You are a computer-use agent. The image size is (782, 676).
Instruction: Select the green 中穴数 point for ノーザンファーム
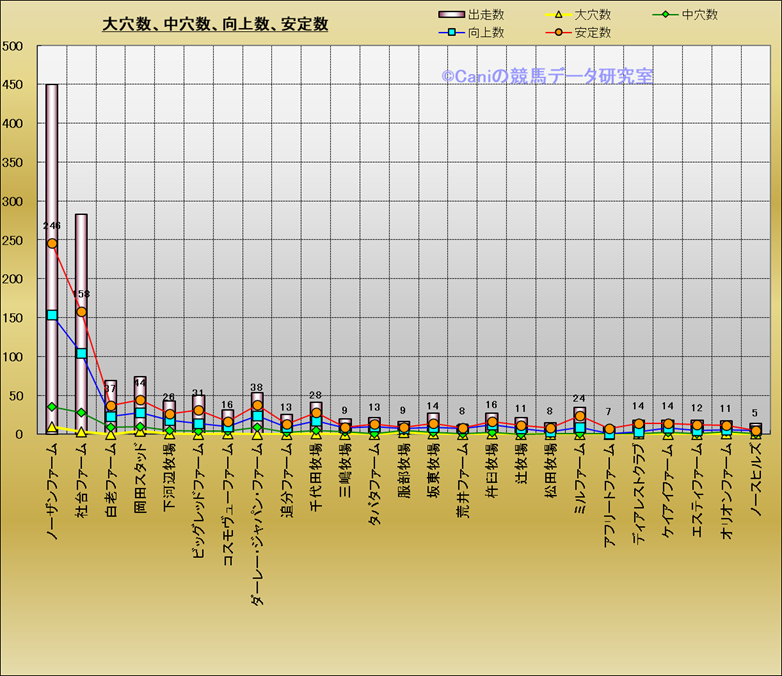tap(52, 407)
